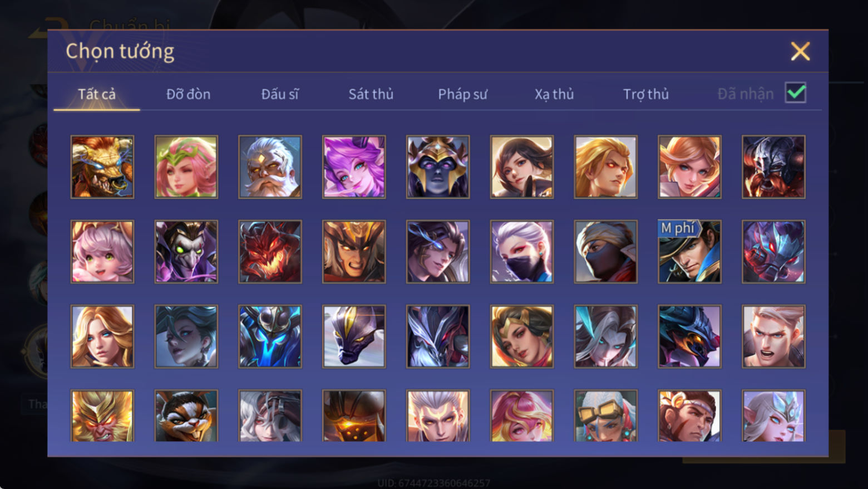This screenshot has width=868, height=489.
Task: Open the Đấu sĩ tab
Action: pyautogui.click(x=280, y=94)
